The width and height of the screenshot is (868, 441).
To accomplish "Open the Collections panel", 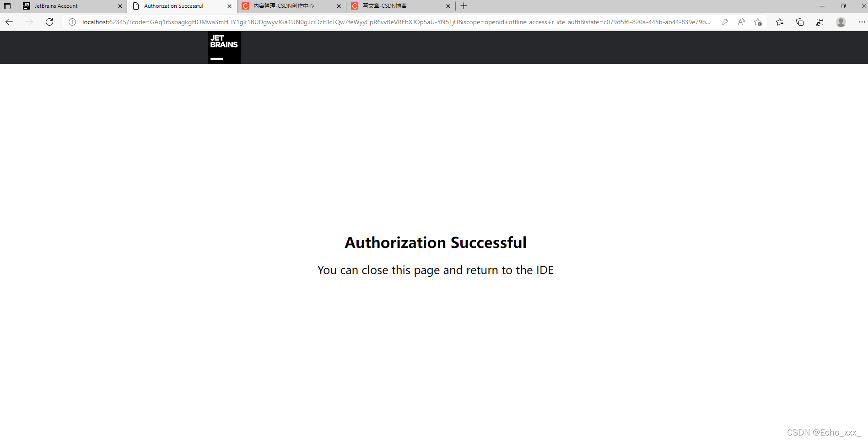I will [800, 22].
